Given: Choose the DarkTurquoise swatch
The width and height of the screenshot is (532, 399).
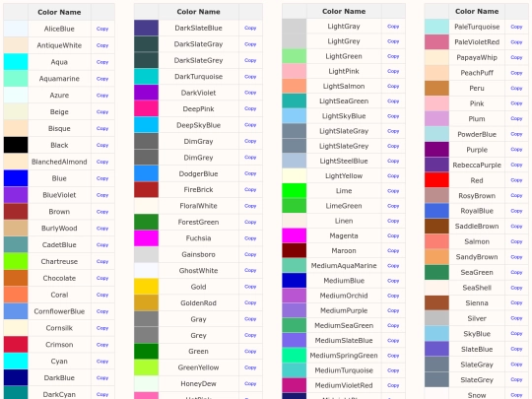Looking at the screenshot, I should click(x=146, y=77).
